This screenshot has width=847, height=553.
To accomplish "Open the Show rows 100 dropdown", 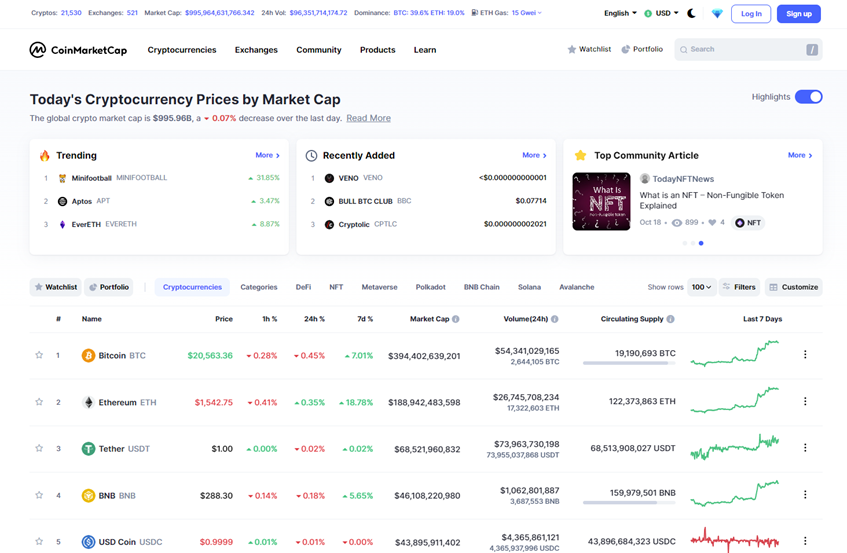I will coord(702,287).
